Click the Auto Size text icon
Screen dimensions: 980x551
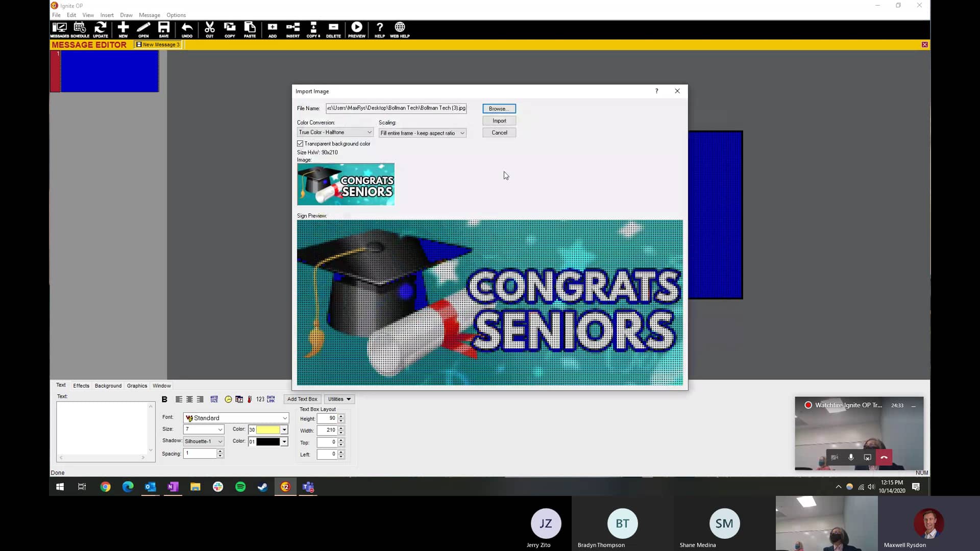click(x=214, y=399)
